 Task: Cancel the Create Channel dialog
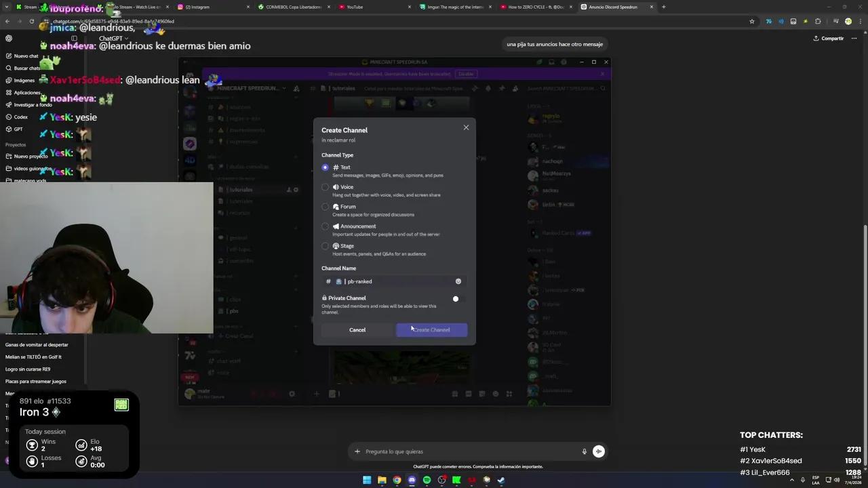(x=357, y=330)
